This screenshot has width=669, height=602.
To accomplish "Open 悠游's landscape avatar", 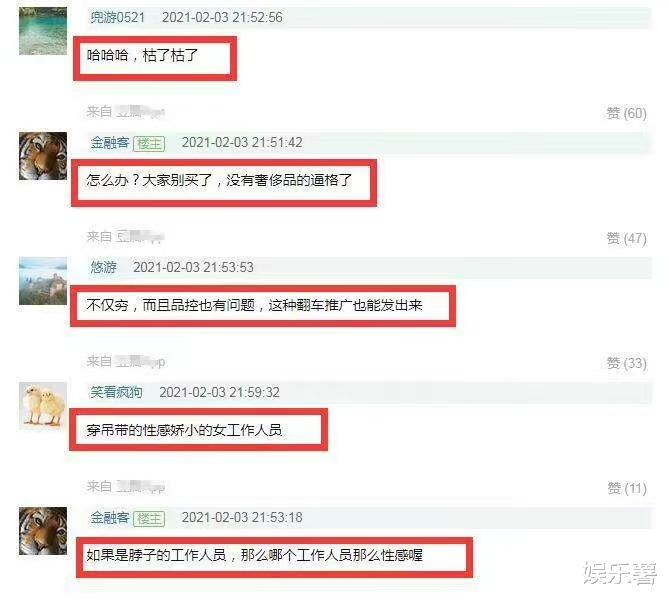I will [43, 281].
